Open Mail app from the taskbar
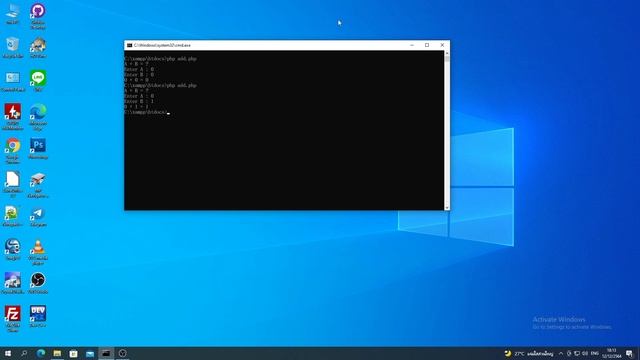640x360 pixels. pyautogui.click(x=90, y=353)
